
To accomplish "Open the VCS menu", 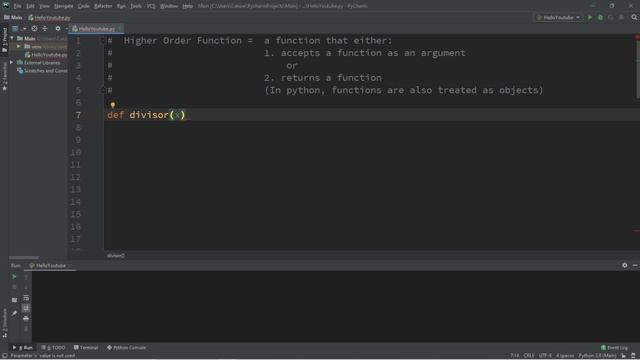I will 151,6.
